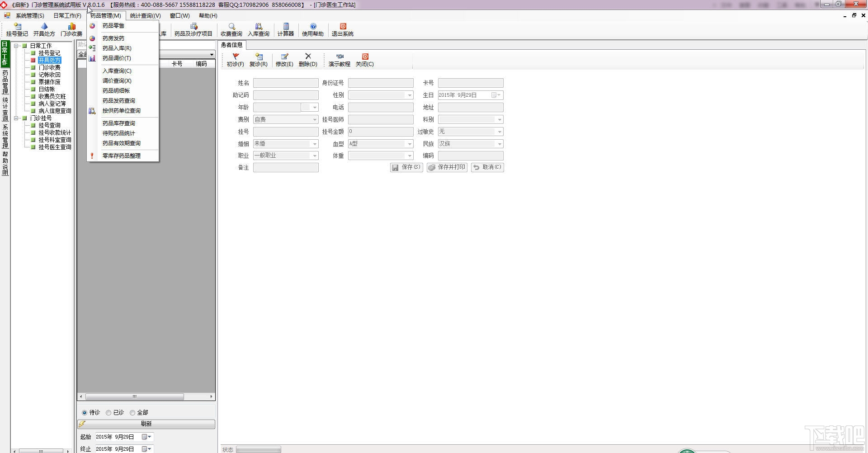Select 病人信息查询 in the tree
The image size is (868, 453).
55,111
